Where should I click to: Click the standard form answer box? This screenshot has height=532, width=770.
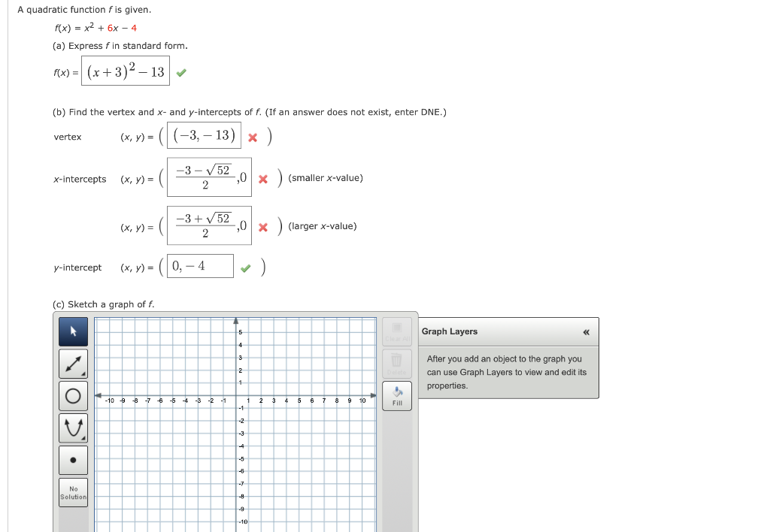tap(126, 71)
